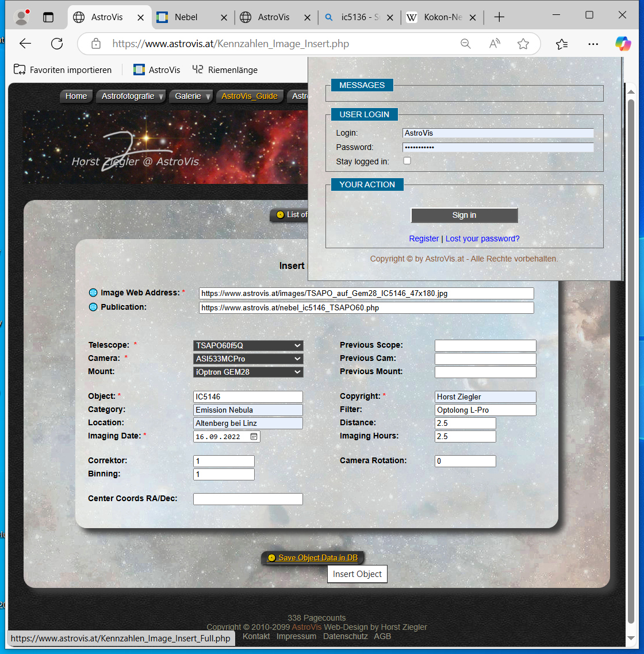Click the globe icon next to Image Web Address
Image resolution: width=644 pixels, height=654 pixels.
tap(93, 293)
